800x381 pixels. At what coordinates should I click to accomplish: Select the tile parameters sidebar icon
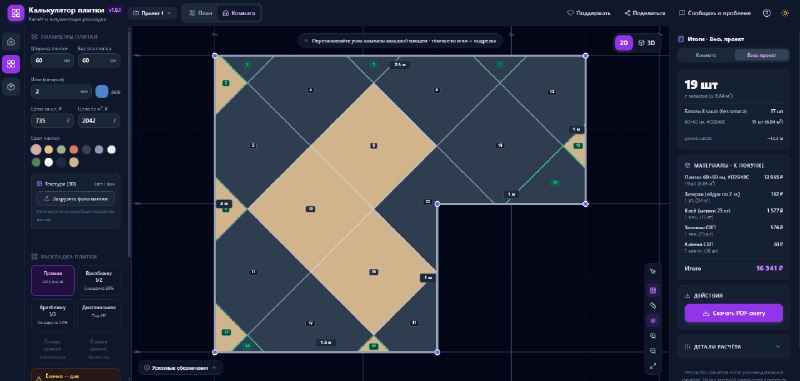click(x=11, y=64)
